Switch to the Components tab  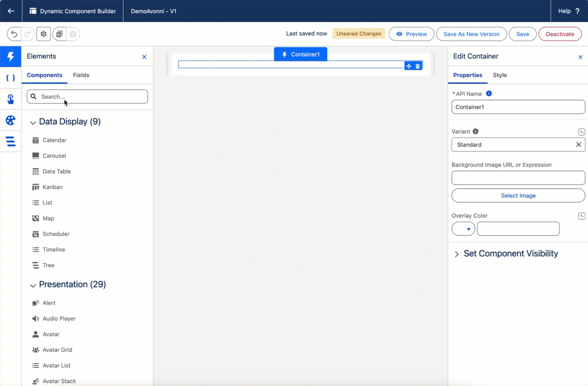tap(44, 75)
